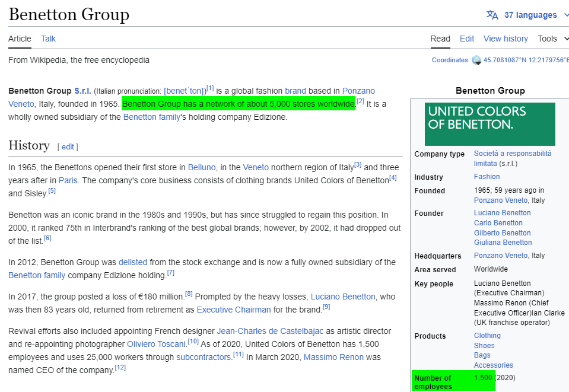Open the Gilberto Benetton link
The width and height of the screenshot is (569, 392).
point(502,233)
